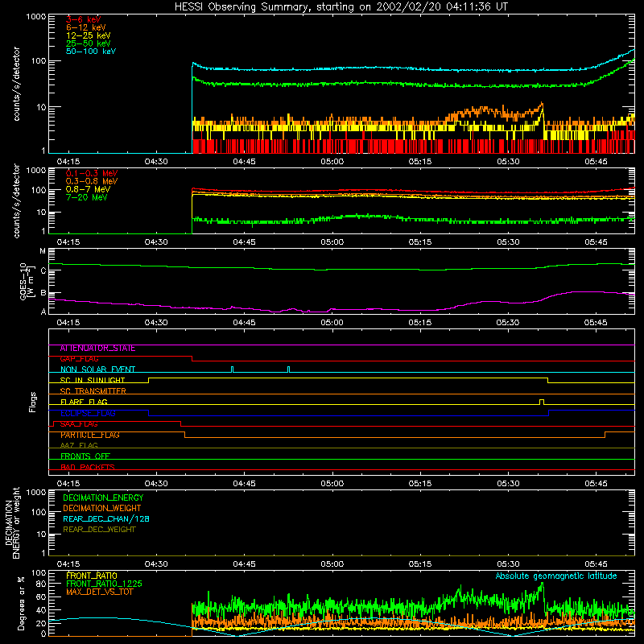
Task: Click the 05:00 tick label under top panel
Action: pyautogui.click(x=332, y=162)
